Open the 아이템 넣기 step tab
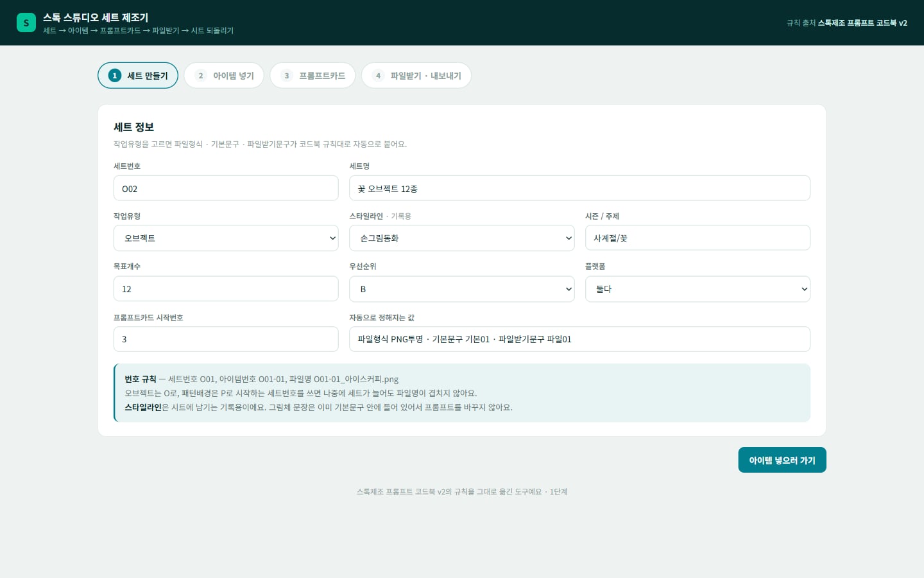This screenshot has height=578, width=924. coord(224,75)
